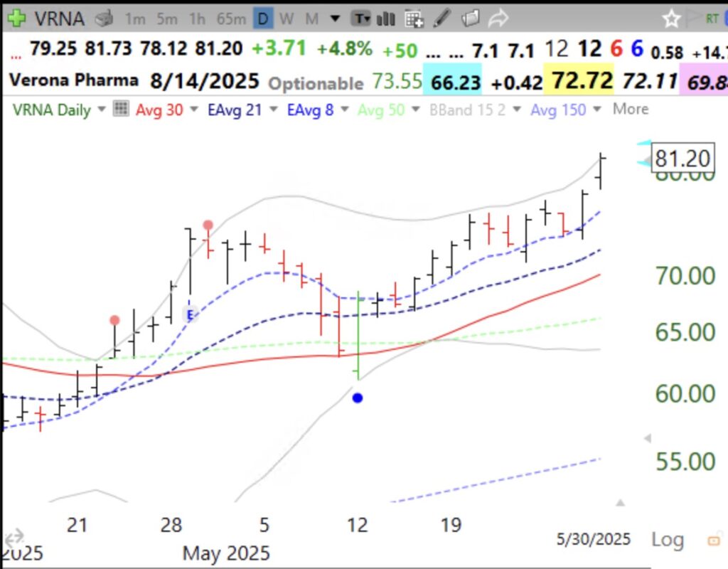Click the add indicator grid-plus icon
This screenshot has height=569, width=728.
414,19
